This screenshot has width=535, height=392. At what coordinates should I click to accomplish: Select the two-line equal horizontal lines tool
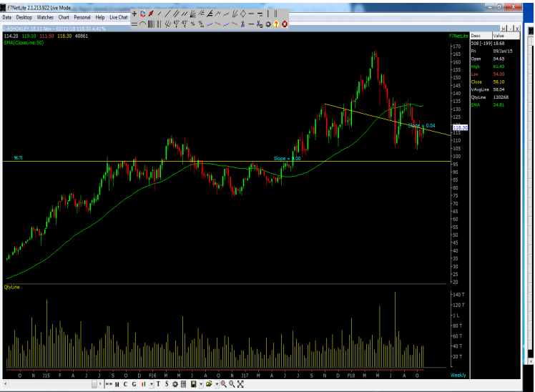(x=134, y=24)
